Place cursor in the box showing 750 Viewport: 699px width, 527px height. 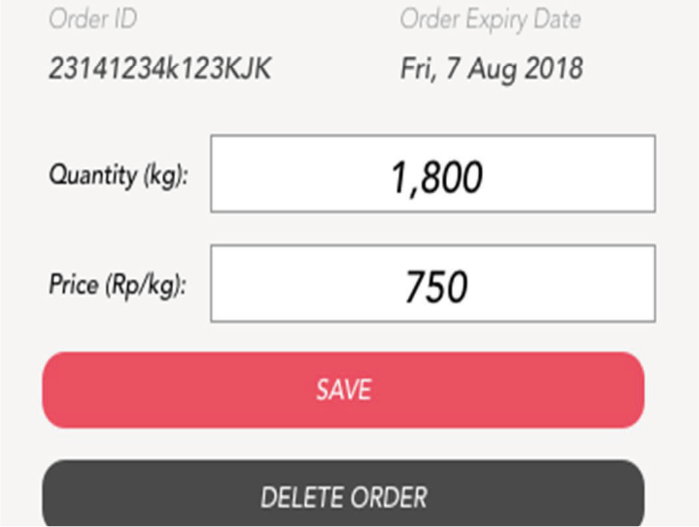[x=432, y=284]
